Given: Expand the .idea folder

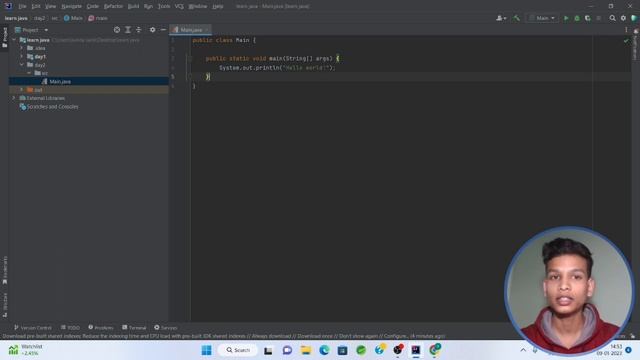Looking at the screenshot, I should tap(22, 48).
